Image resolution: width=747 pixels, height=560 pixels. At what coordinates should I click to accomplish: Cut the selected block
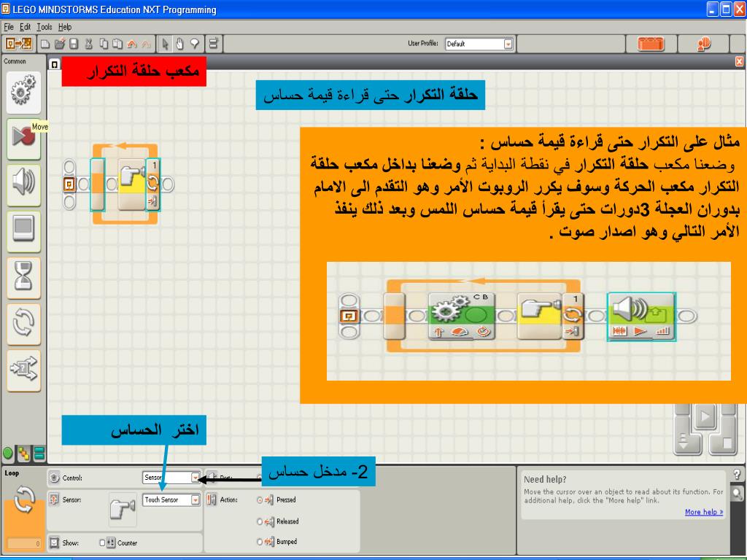(88, 44)
